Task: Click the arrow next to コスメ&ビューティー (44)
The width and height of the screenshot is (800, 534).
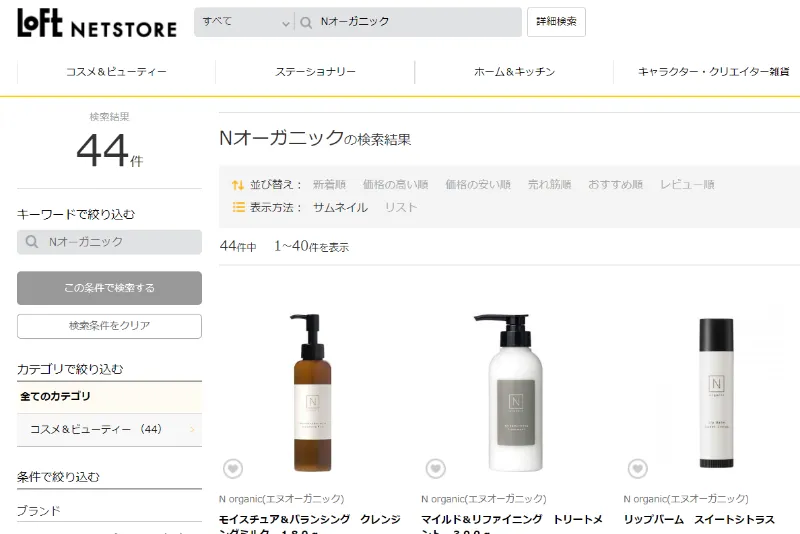Action: [x=192, y=429]
